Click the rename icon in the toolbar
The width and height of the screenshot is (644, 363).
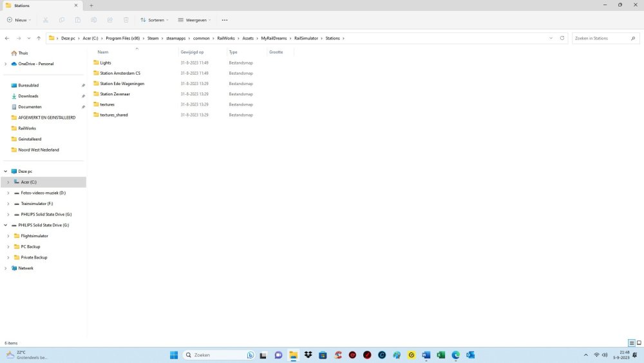pyautogui.click(x=94, y=20)
